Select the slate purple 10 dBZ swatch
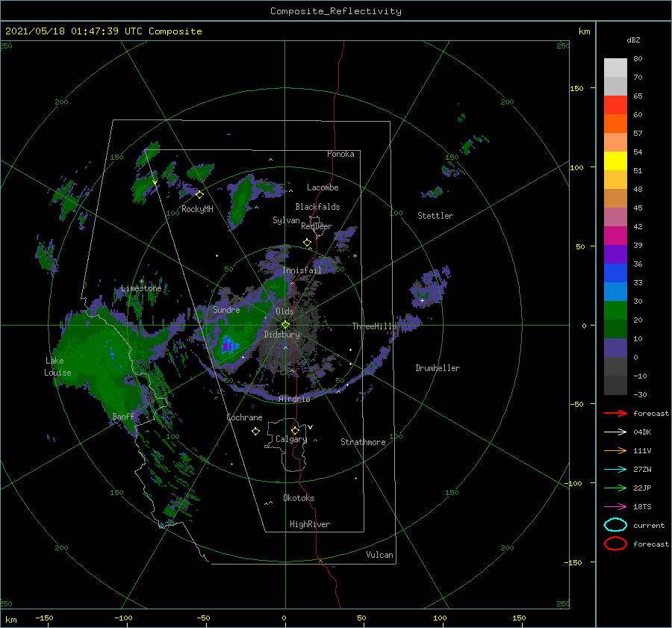 click(x=615, y=347)
